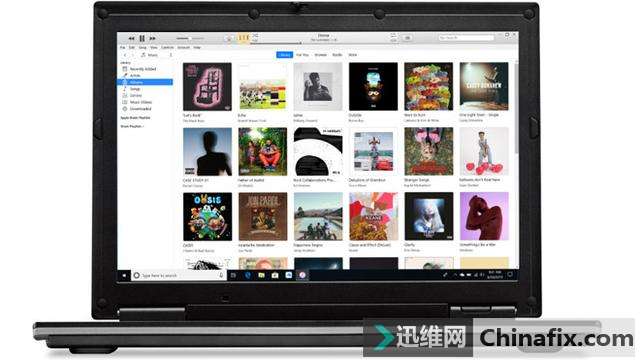Open the OASIS album cover thumbnail
This screenshot has width=640, height=362.
[x=207, y=217]
